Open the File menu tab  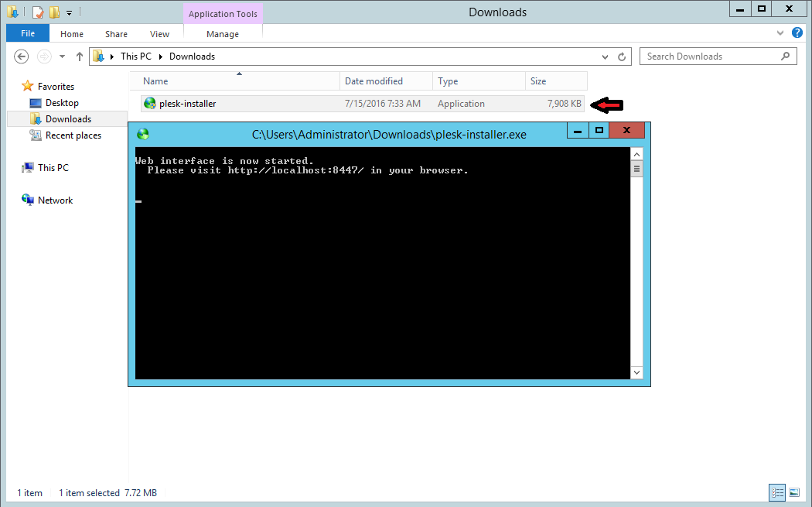click(28, 33)
